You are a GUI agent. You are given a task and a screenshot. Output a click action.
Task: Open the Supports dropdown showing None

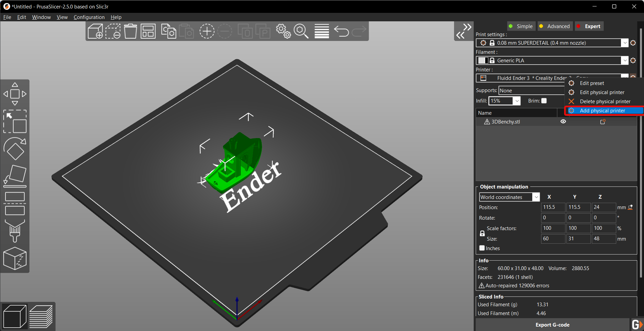pos(532,90)
